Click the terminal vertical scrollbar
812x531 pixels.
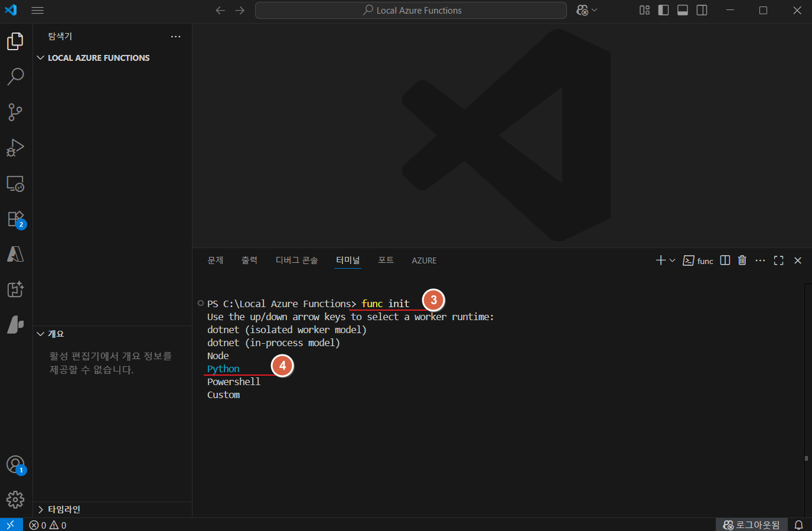coord(807,400)
